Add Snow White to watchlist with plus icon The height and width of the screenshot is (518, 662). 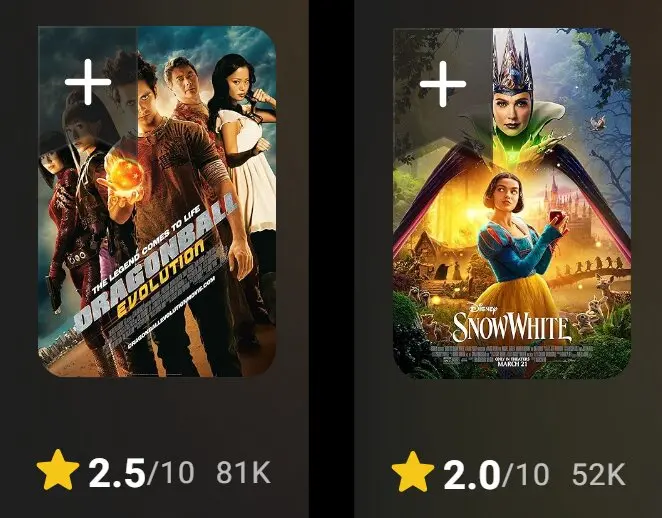(x=442, y=84)
